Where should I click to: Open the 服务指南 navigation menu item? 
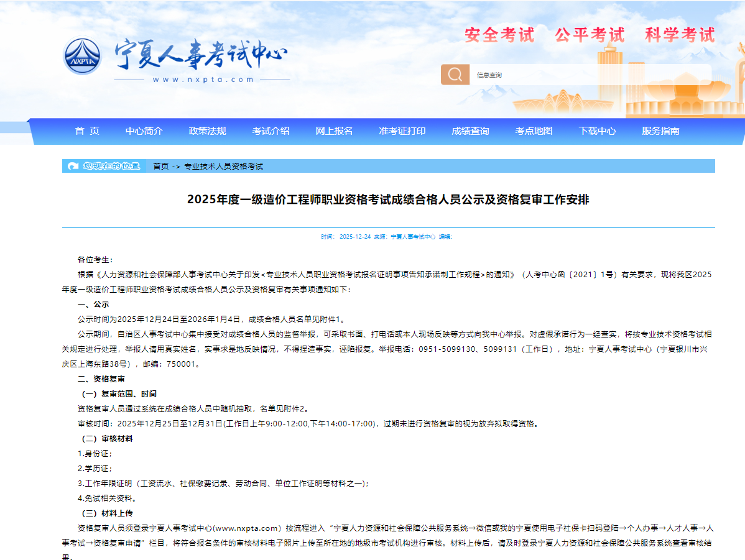660,131
